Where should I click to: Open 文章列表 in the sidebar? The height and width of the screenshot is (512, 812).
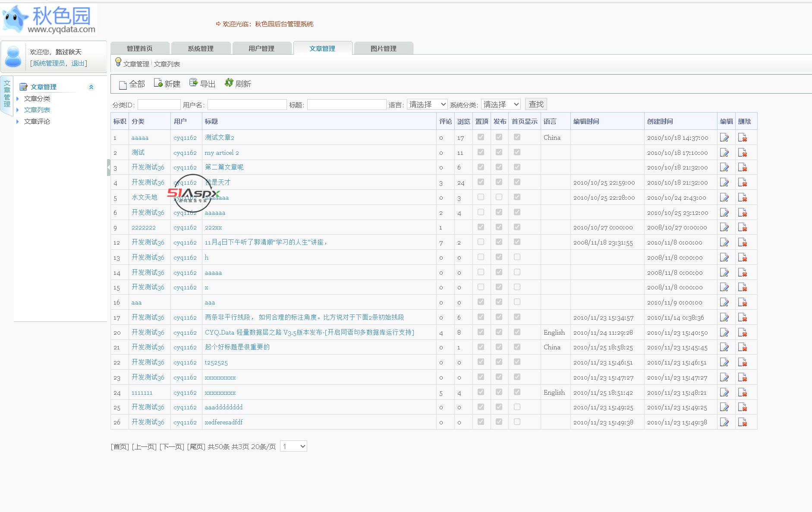point(37,110)
